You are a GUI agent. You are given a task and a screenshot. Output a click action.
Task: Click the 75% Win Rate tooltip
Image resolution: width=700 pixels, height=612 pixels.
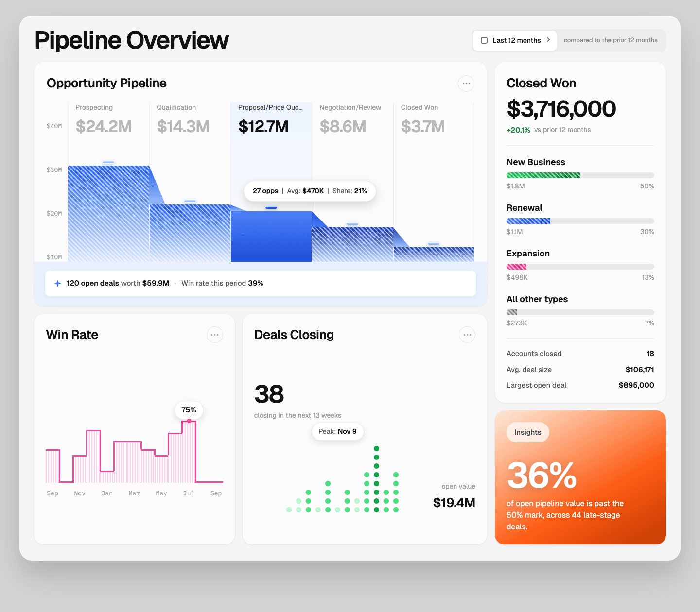(189, 410)
